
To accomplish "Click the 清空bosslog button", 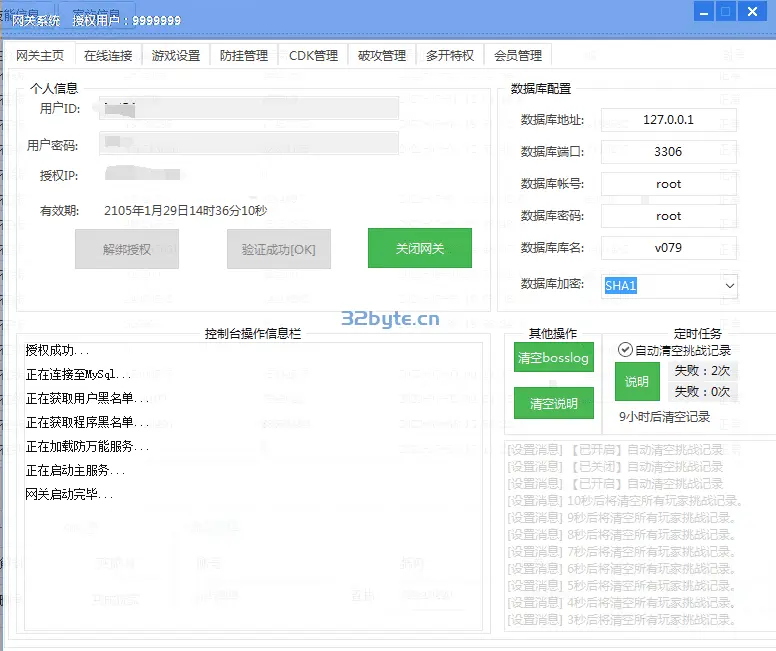I will 553,357.
